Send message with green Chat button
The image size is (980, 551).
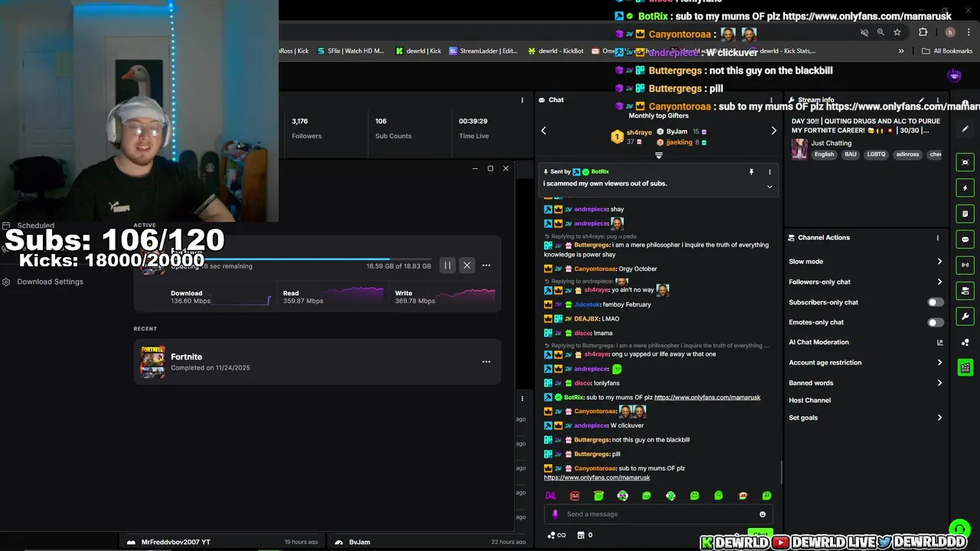pos(760,534)
